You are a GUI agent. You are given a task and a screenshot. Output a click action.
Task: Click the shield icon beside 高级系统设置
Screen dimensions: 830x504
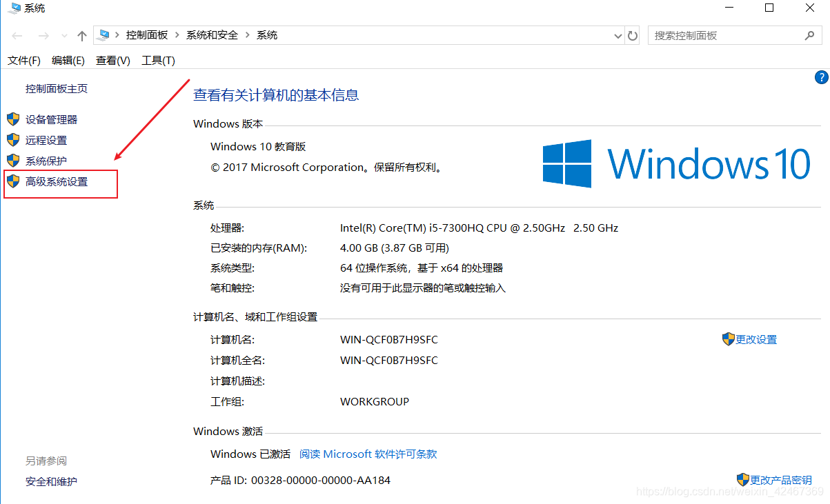[13, 181]
